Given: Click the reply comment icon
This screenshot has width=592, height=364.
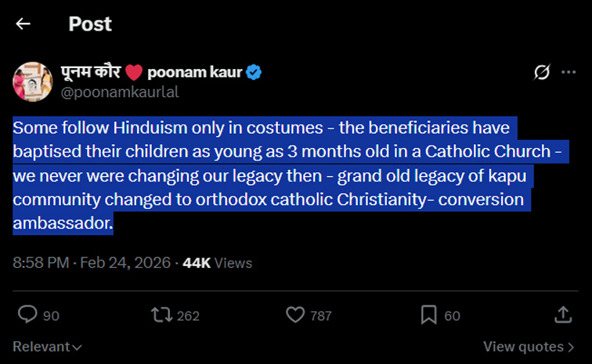Looking at the screenshot, I should (x=28, y=315).
